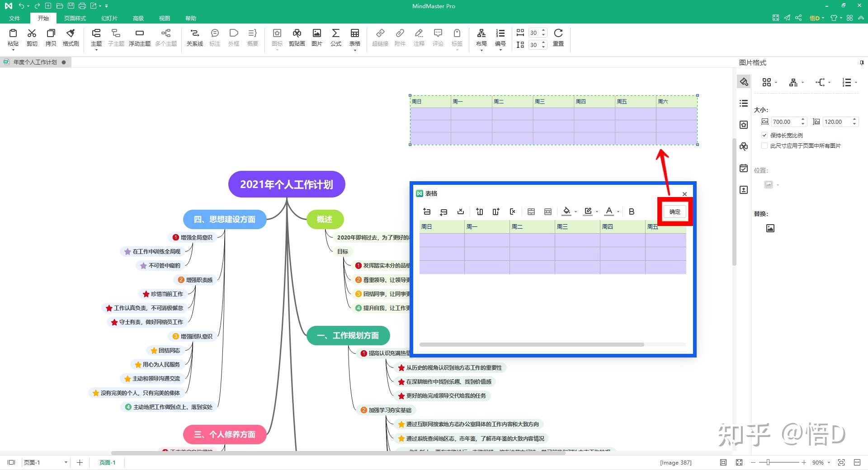Pin the 图片格式 panel

click(x=862, y=63)
